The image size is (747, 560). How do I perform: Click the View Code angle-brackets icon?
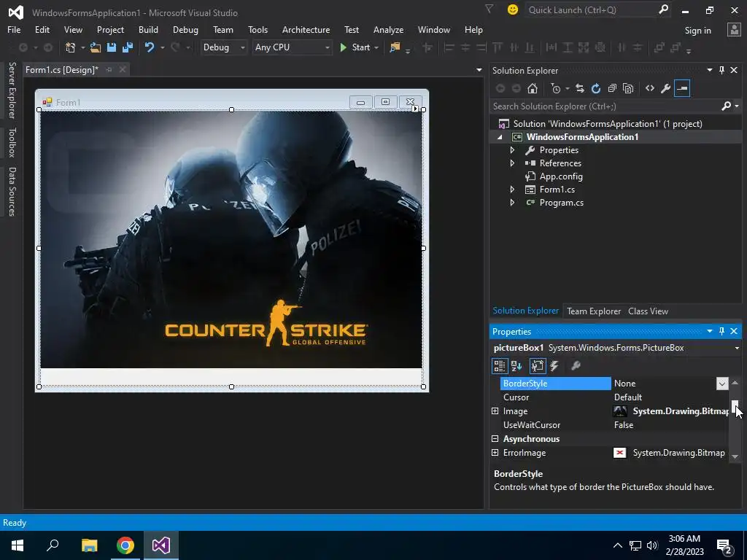pos(650,88)
